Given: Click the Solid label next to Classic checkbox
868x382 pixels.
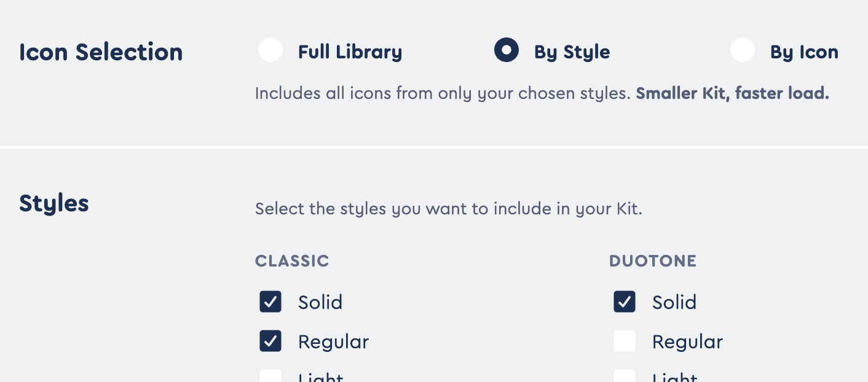Looking at the screenshot, I should [320, 302].
